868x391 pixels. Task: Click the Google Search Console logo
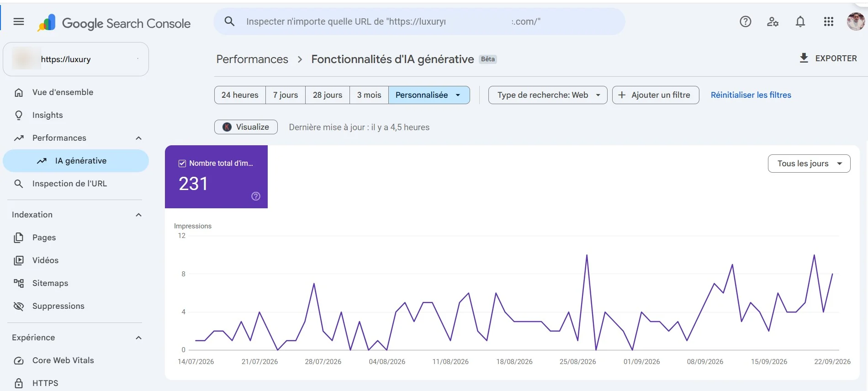click(114, 23)
